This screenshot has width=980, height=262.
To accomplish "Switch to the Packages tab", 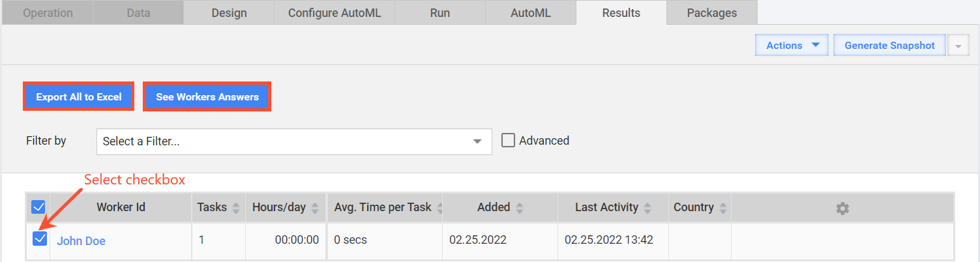I will point(712,12).
